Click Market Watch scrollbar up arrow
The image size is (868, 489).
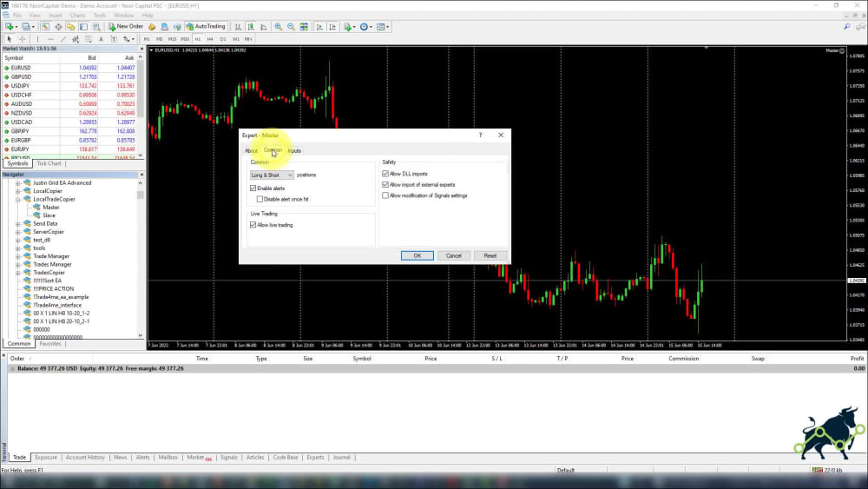point(141,57)
